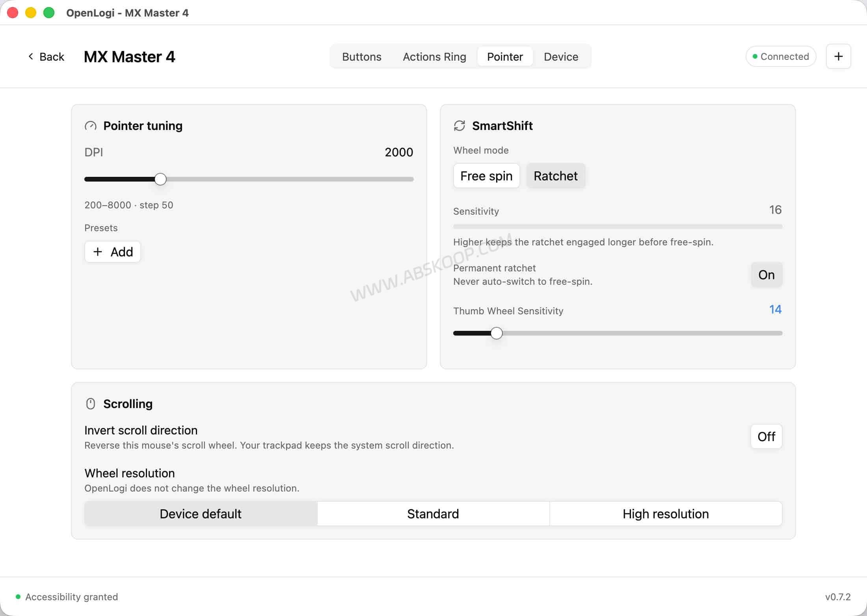Open the Actions Ring tab

coord(434,57)
